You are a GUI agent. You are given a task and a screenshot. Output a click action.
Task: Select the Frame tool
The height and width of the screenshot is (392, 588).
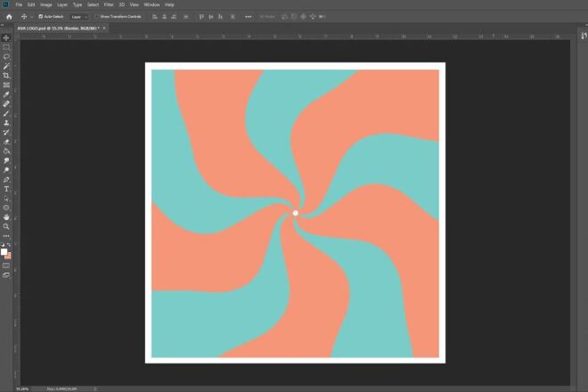(x=6, y=86)
